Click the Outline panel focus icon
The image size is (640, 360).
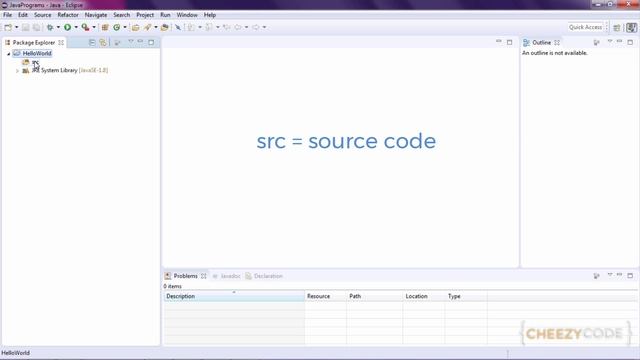point(597,42)
